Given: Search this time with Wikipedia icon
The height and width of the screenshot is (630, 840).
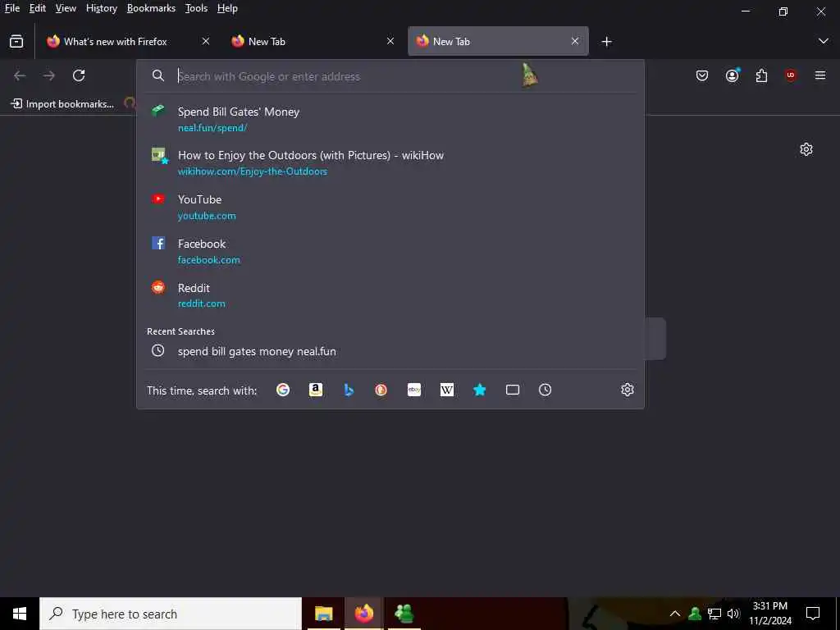Looking at the screenshot, I should click(x=447, y=390).
